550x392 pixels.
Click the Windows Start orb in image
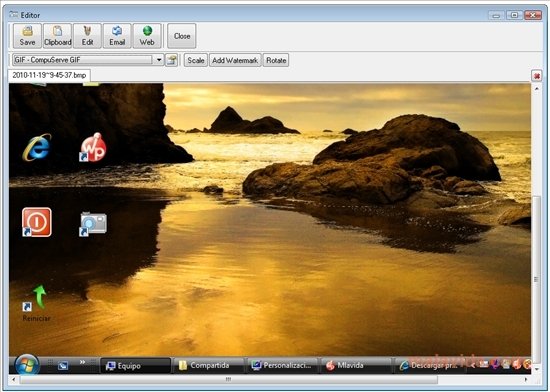pyautogui.click(x=27, y=365)
